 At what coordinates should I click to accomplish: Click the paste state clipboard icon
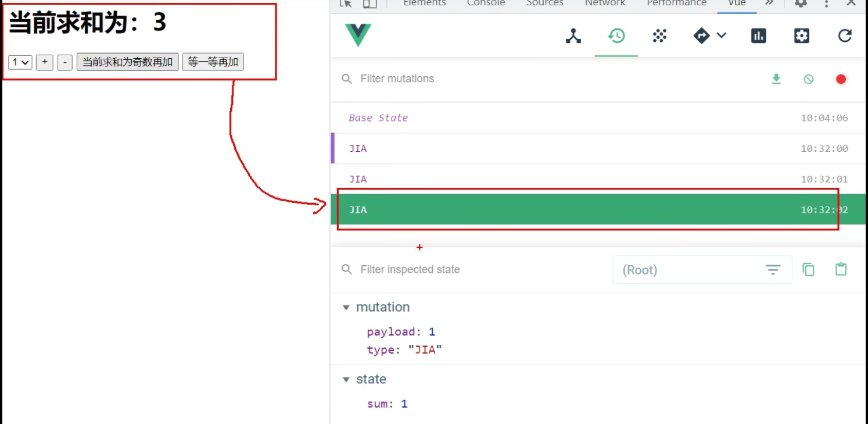841,269
